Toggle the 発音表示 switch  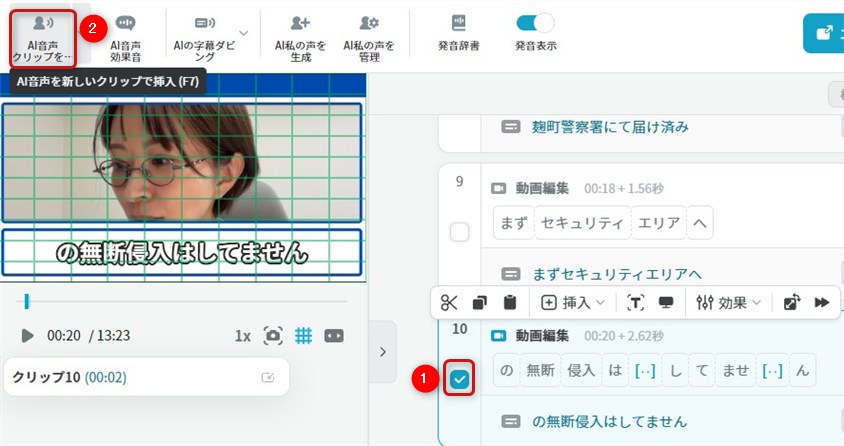[x=535, y=23]
